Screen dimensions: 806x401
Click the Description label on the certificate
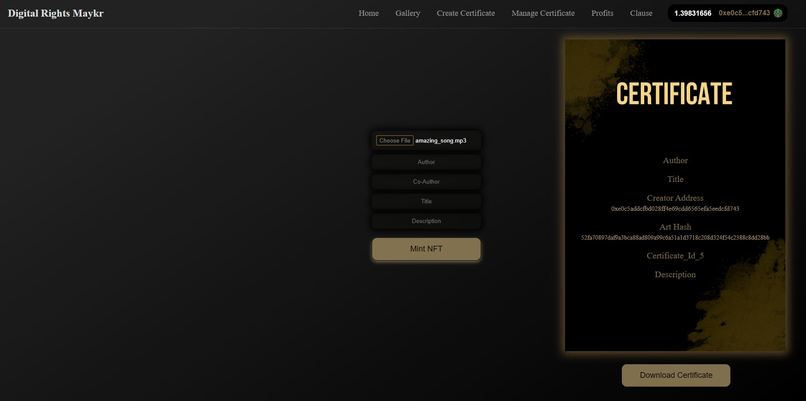coord(675,275)
